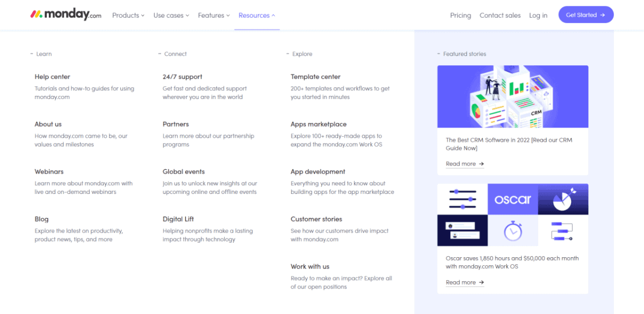Click the Oscar story image
The height and width of the screenshot is (314, 644).
point(513,214)
